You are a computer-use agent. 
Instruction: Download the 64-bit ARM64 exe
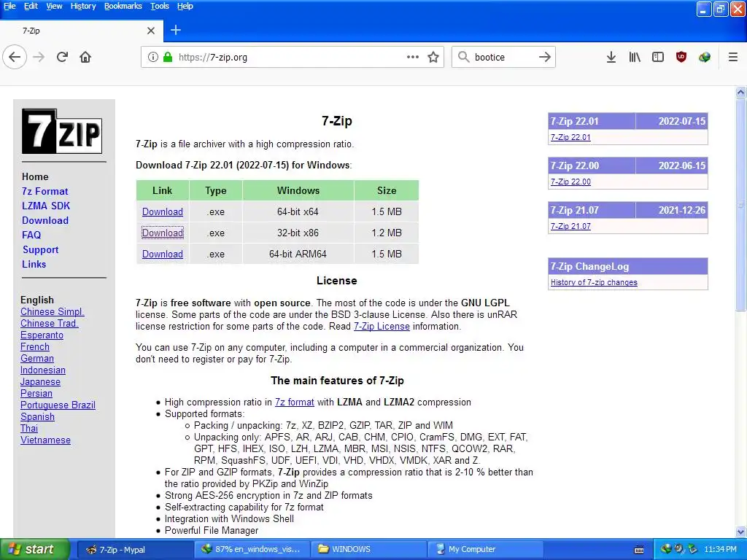pos(163,254)
